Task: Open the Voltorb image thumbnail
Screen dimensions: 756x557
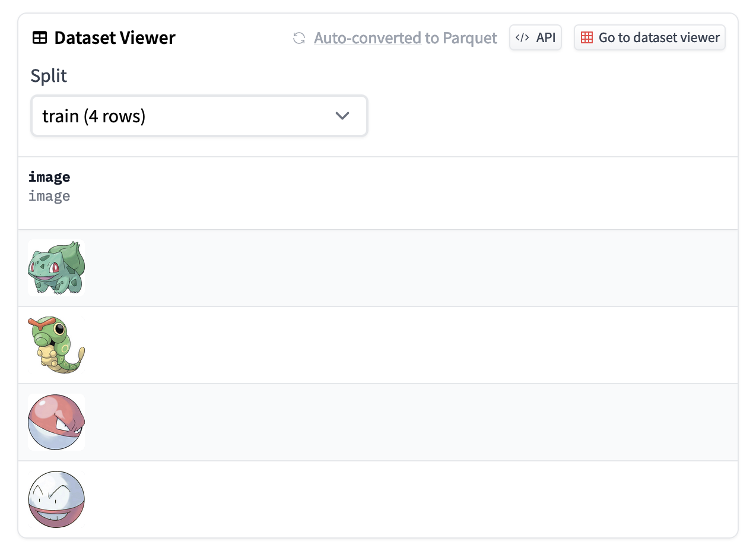Action: [x=56, y=422]
